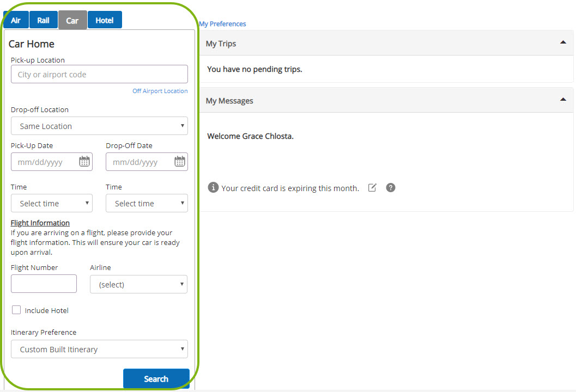Click the Search button
This screenshot has height=392, width=576.
pyautogui.click(x=156, y=379)
